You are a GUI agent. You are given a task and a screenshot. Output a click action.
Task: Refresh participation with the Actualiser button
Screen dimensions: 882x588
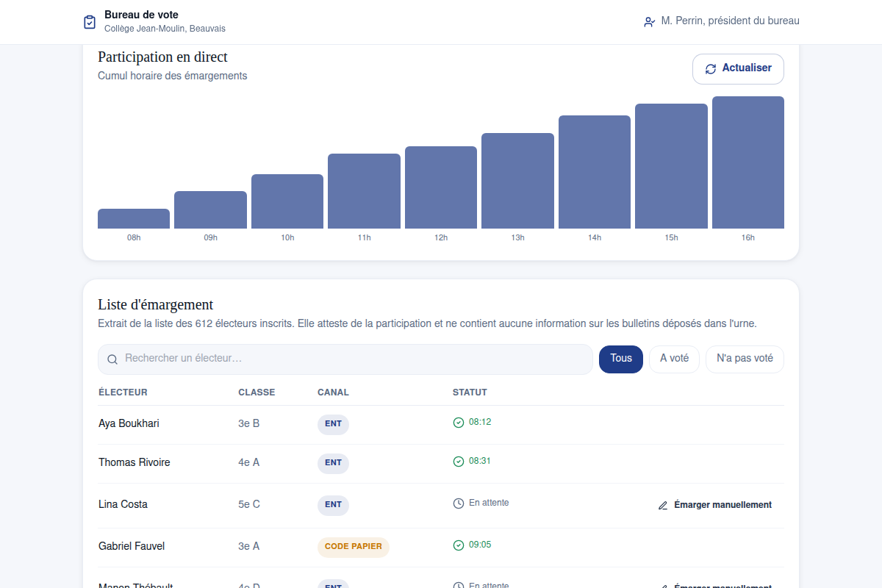point(738,69)
